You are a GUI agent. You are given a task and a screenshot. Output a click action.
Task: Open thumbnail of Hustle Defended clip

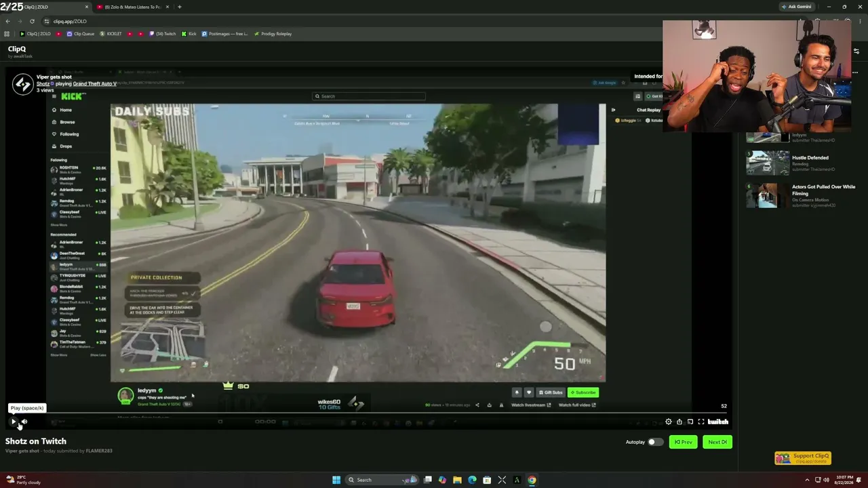click(768, 163)
